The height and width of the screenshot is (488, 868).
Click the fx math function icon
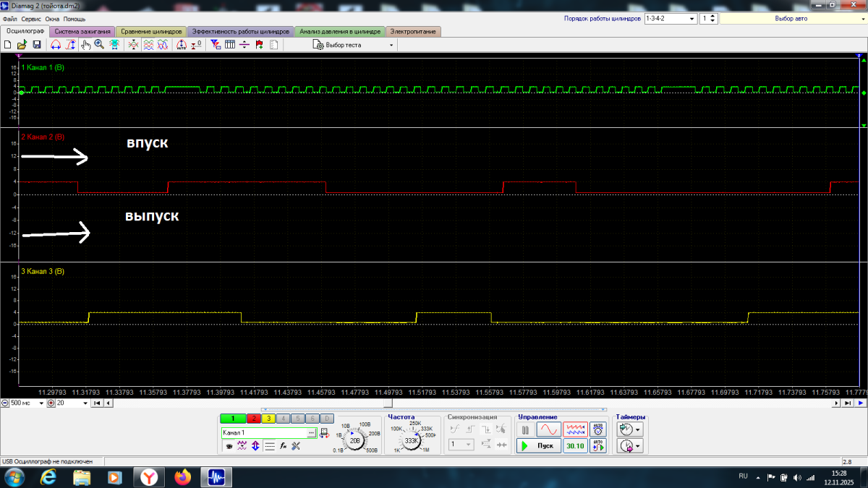(284, 446)
